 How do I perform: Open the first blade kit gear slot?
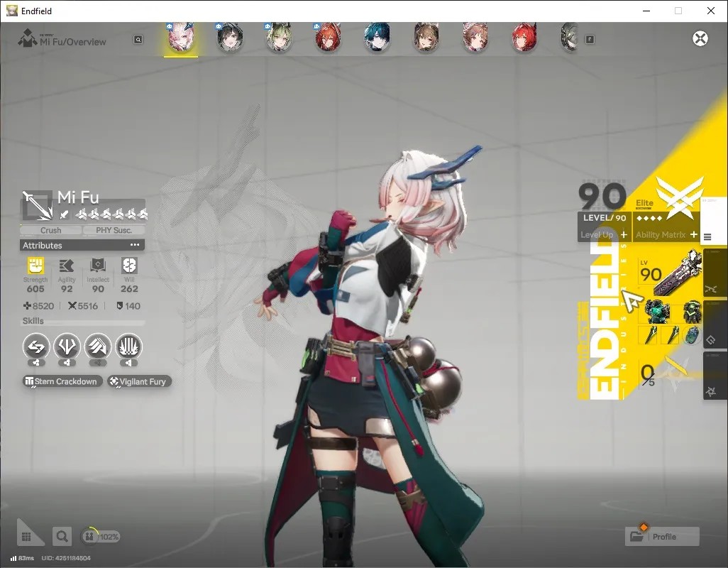click(649, 335)
